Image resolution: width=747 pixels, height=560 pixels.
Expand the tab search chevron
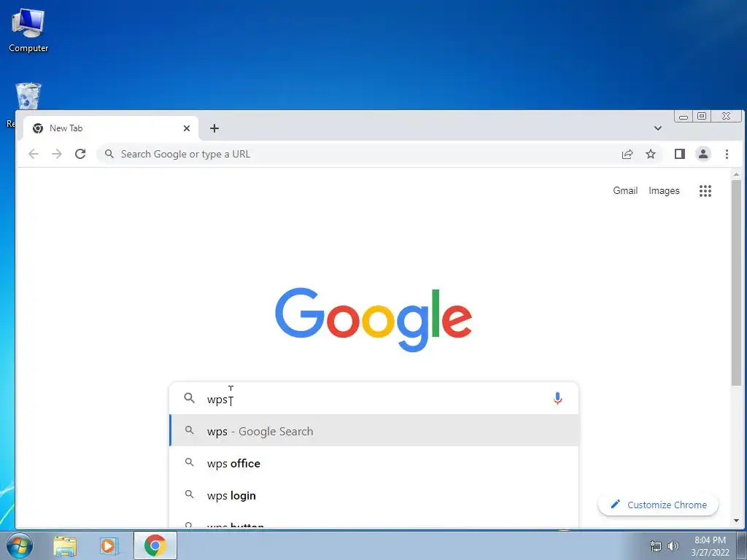click(657, 128)
